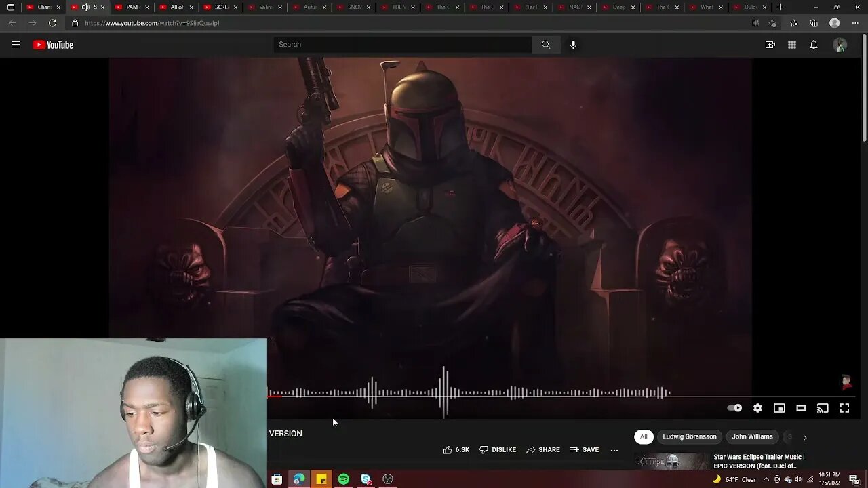This screenshot has height=488, width=868.
Task: Click the search magnifier button
Action: 546,45
